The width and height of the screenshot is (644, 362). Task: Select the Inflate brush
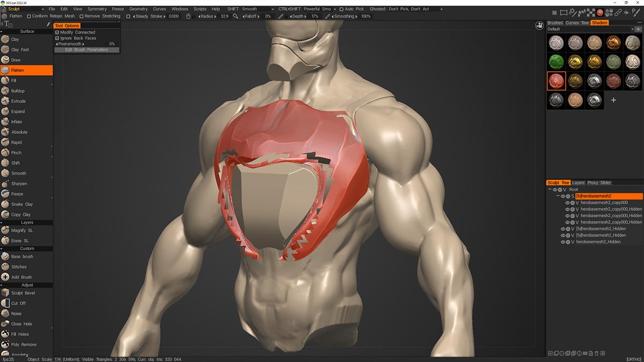[26, 122]
